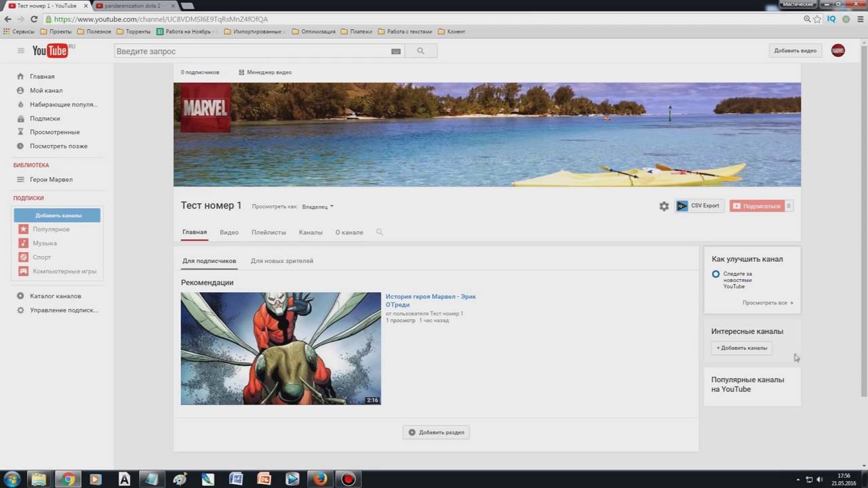Select the Для новых зрителей tab
868x488 pixels.
[x=282, y=261]
